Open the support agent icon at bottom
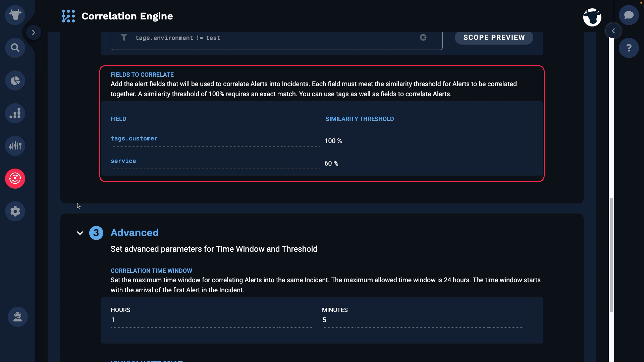Image resolution: width=644 pixels, height=362 pixels. pos(18,317)
